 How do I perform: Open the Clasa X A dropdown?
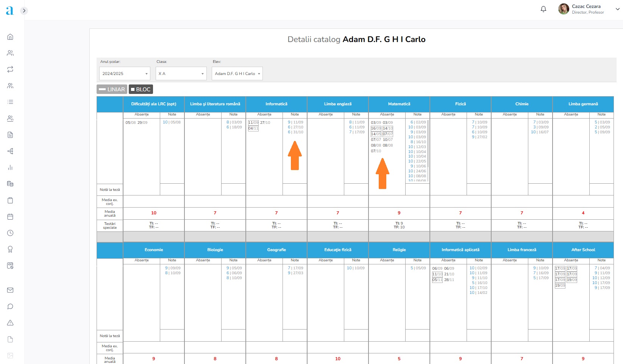pos(181,73)
